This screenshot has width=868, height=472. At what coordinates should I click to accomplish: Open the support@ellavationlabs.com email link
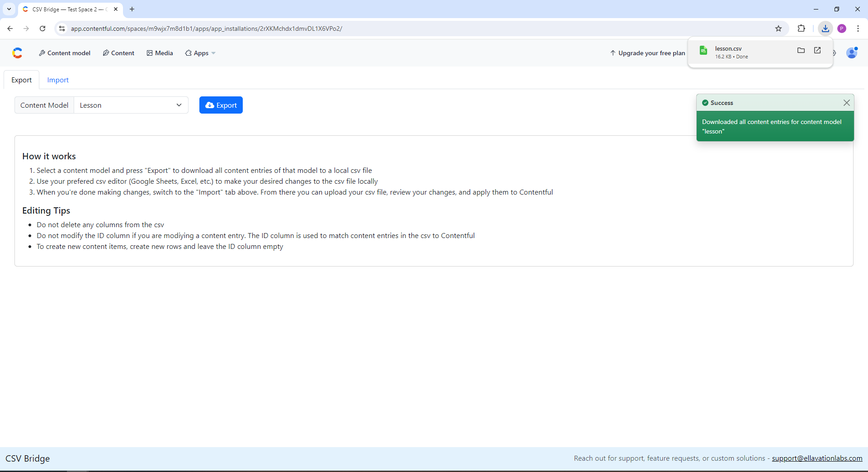click(817, 458)
